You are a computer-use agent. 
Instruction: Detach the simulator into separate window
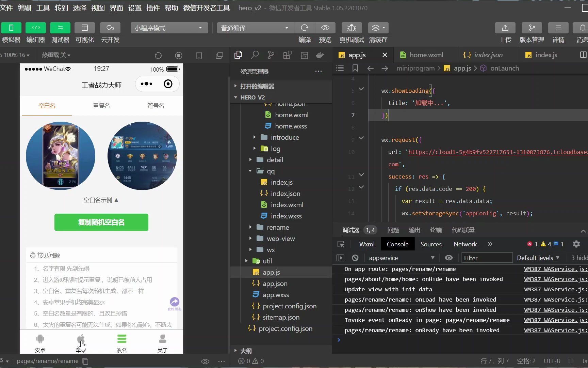219,55
